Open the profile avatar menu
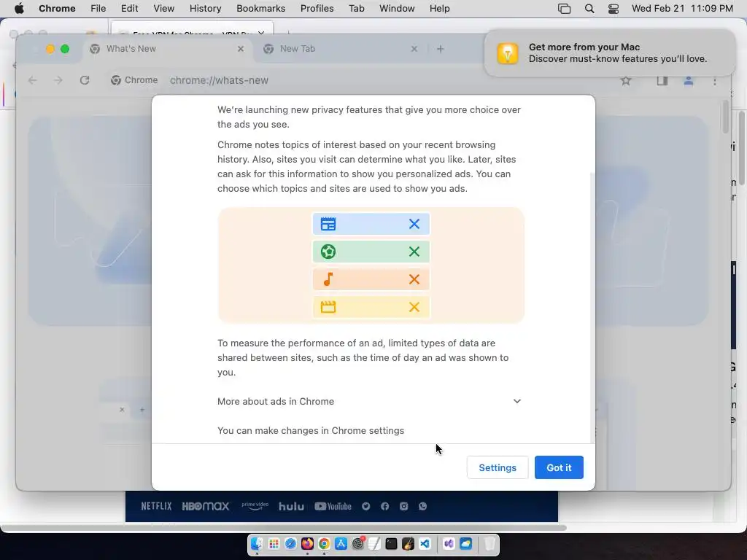The image size is (747, 560). pos(689,80)
